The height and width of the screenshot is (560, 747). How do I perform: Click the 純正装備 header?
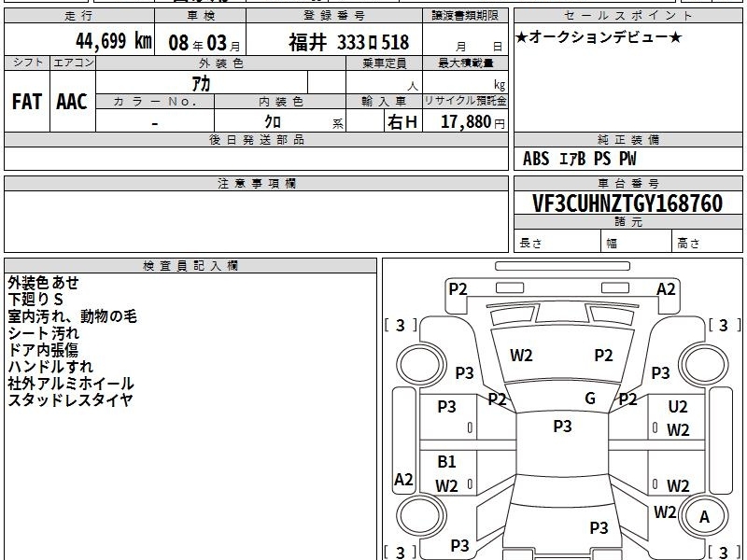[x=627, y=139]
